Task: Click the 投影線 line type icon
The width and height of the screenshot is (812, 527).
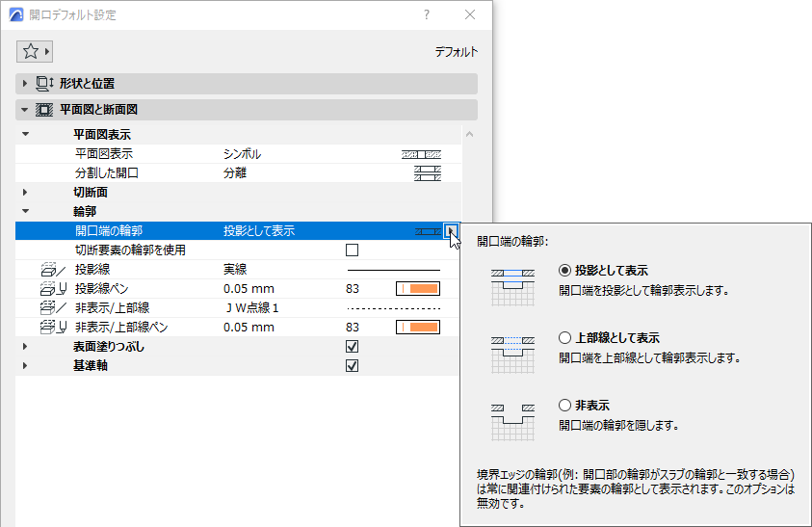Action: pos(53,270)
